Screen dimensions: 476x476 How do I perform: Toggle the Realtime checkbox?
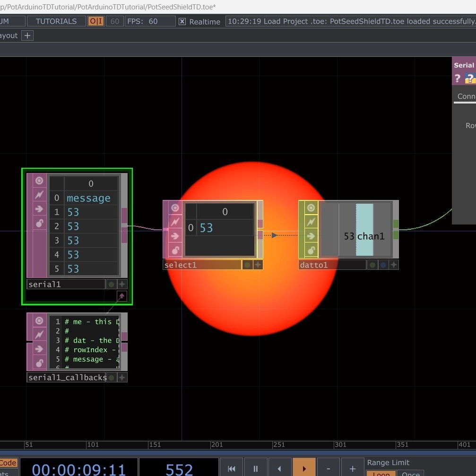(x=182, y=21)
